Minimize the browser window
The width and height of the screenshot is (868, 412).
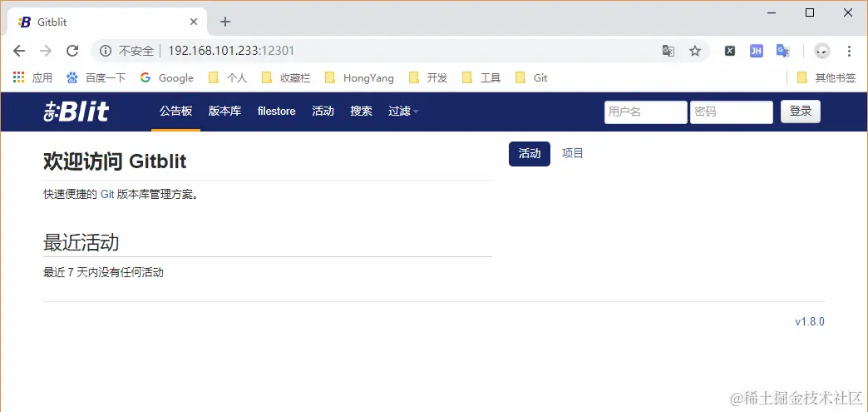click(x=772, y=12)
